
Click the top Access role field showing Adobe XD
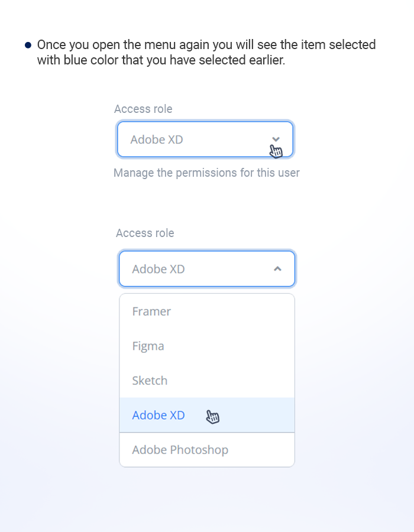[205, 139]
